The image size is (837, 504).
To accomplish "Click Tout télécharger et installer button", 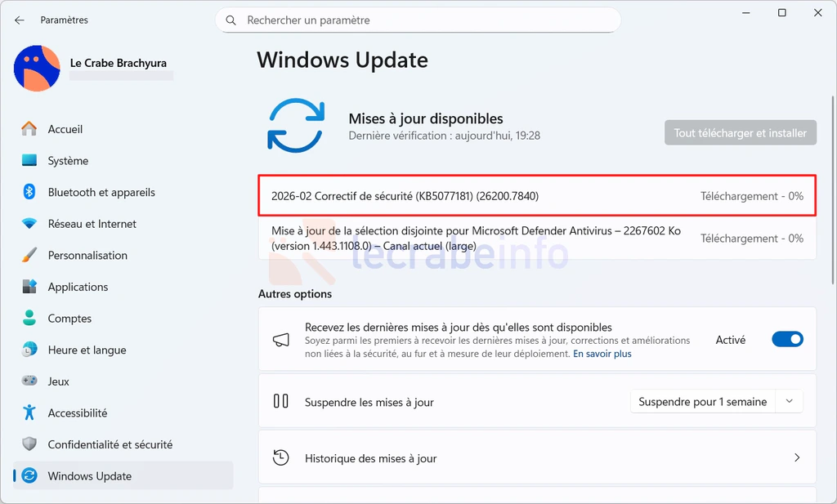I will click(x=740, y=132).
